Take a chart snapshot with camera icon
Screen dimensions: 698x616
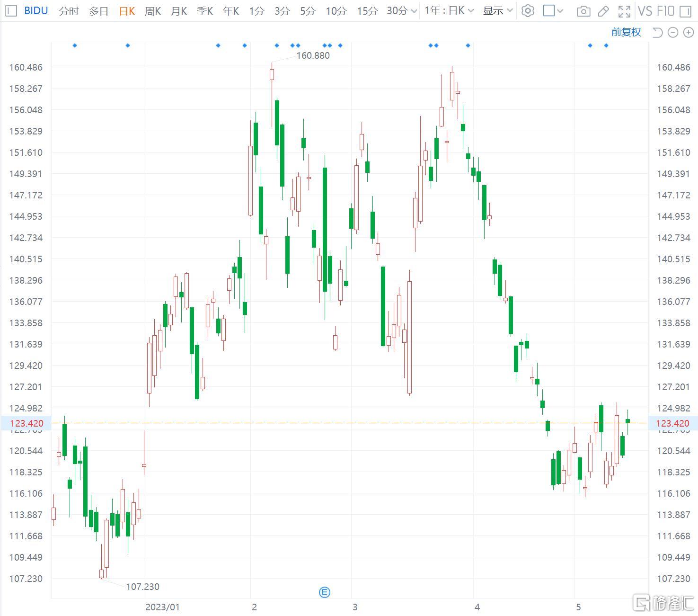click(x=583, y=11)
